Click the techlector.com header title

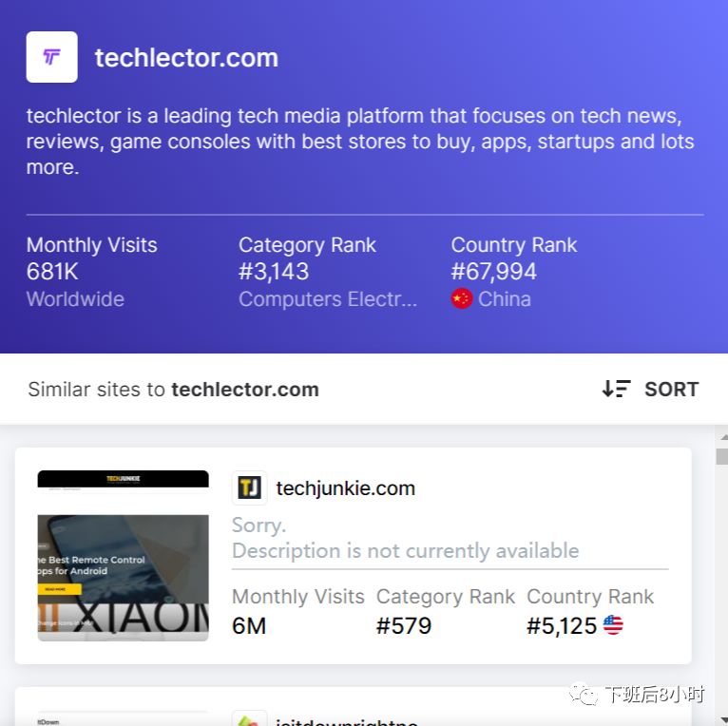click(x=186, y=58)
